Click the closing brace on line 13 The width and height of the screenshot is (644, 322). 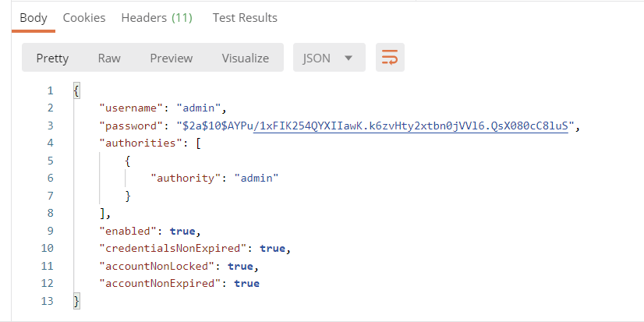[x=76, y=300]
